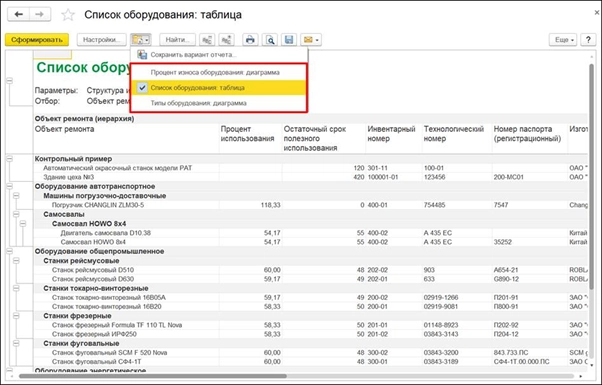Click scroll-down arrow of vertical scrollbar
This screenshot has height=385, width=602.
click(592, 365)
